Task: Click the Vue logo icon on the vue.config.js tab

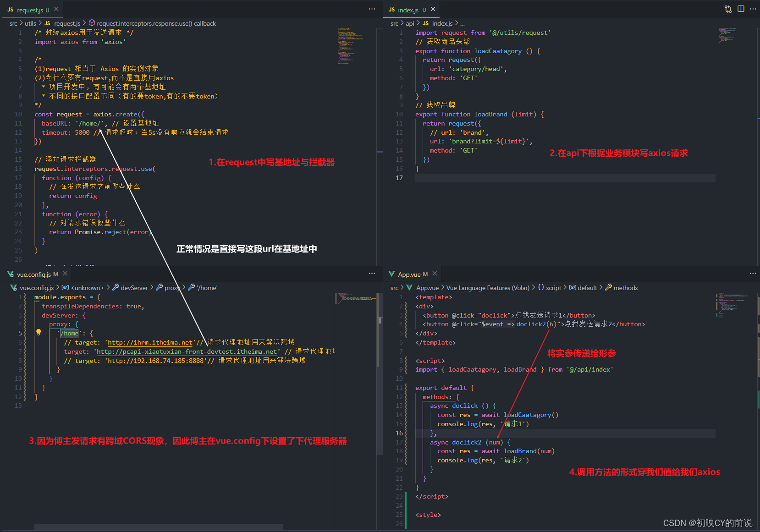Action: (10, 274)
